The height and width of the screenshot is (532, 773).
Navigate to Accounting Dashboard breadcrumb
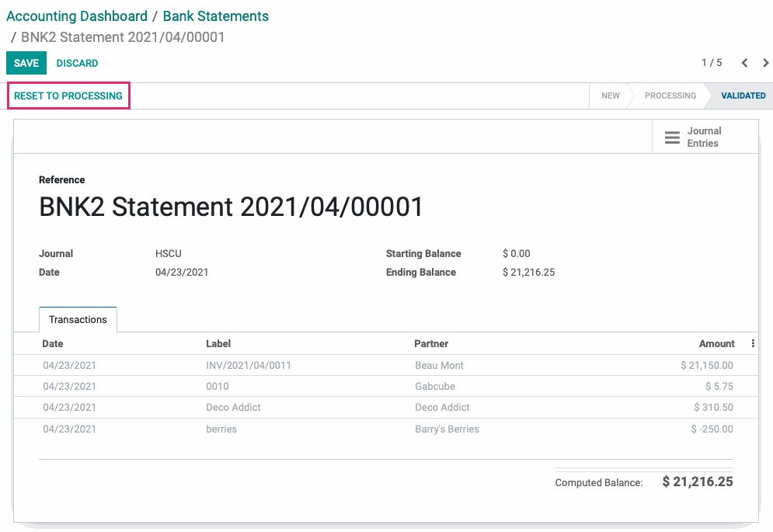tap(77, 16)
